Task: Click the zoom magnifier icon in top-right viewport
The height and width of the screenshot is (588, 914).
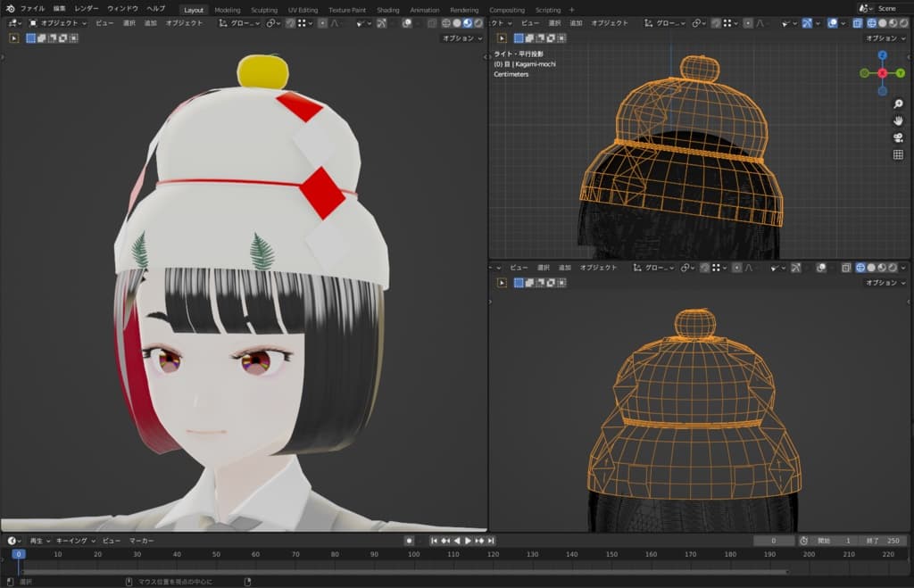Action: point(898,104)
